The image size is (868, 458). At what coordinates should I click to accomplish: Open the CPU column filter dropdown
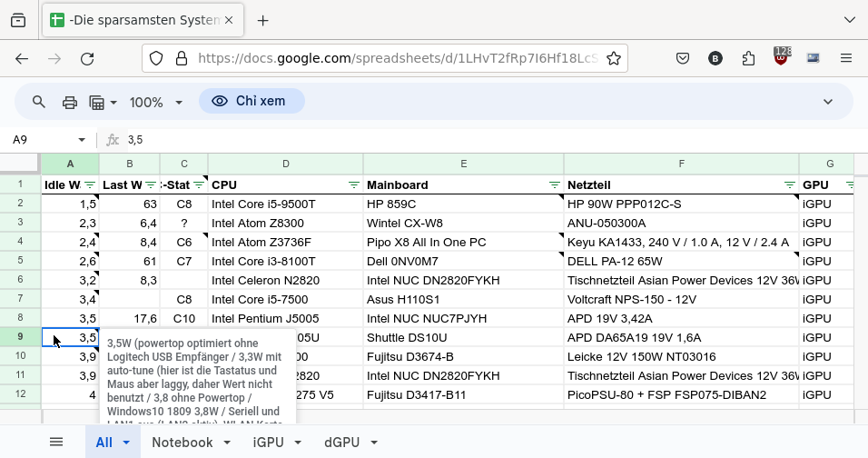pos(353,185)
